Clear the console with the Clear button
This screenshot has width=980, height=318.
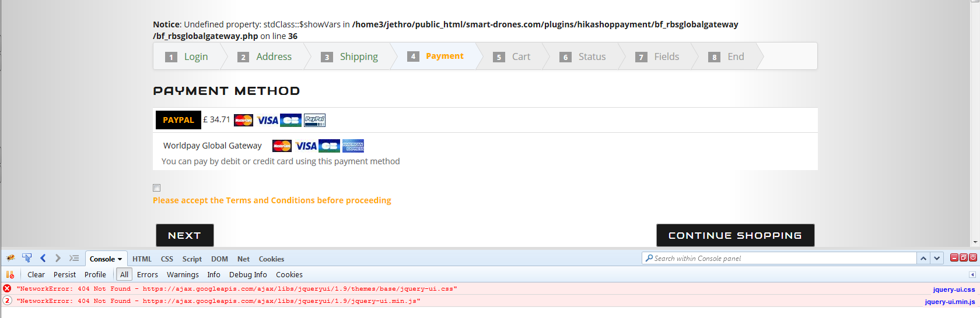[x=36, y=274]
